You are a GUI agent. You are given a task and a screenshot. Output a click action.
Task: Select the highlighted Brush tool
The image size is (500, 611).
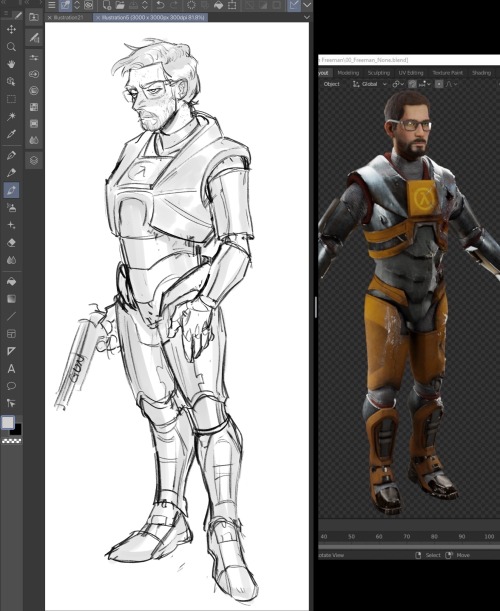coord(11,190)
